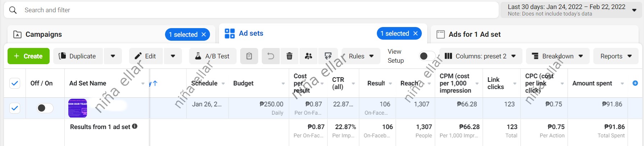
Task: Click the clipboard paste icon
Action: (x=249, y=56)
